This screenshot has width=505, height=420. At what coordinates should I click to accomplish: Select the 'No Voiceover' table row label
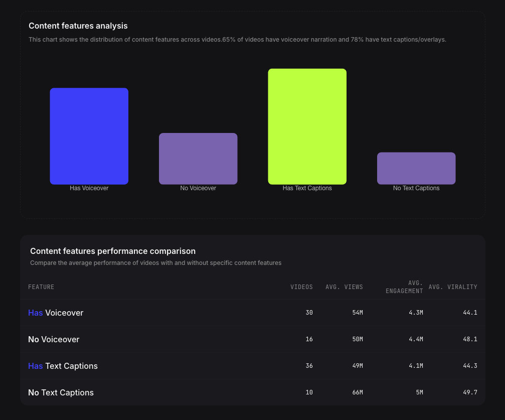(54, 339)
